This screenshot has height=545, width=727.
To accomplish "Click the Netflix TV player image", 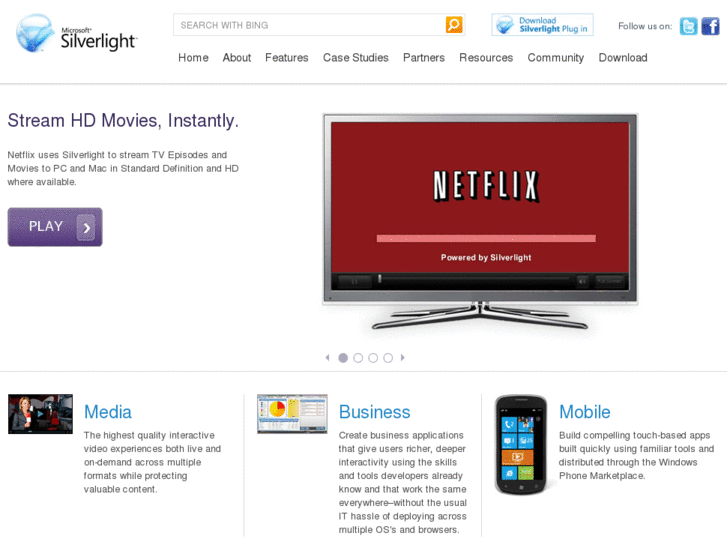I will (x=480, y=222).
